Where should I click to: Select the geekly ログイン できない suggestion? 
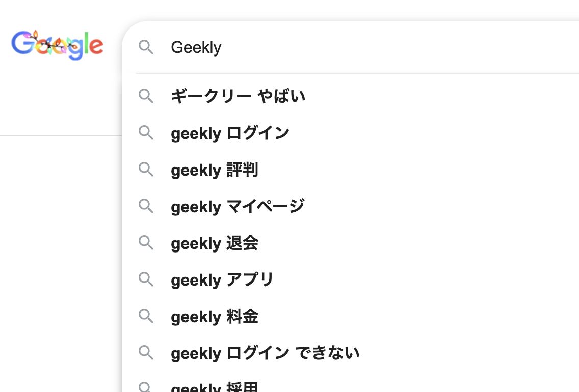[x=265, y=353]
